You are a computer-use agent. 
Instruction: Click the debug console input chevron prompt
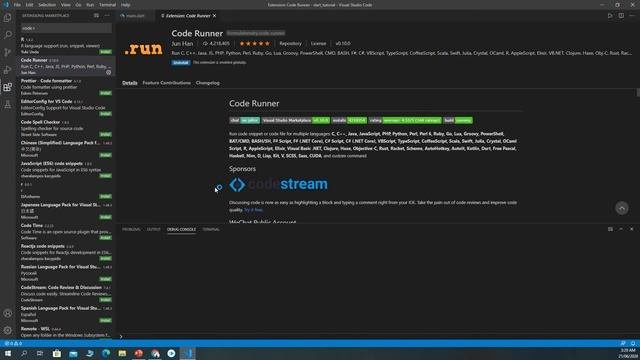pyautogui.click(x=121, y=336)
